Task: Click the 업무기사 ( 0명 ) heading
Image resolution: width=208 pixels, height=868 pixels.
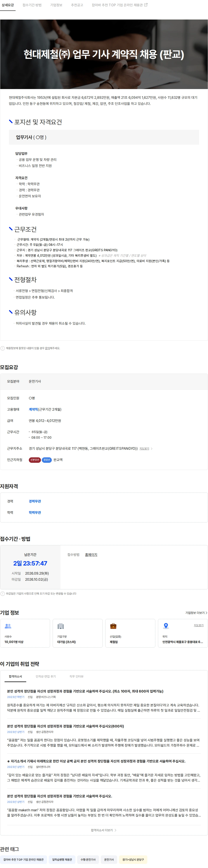Action: (x=31, y=137)
